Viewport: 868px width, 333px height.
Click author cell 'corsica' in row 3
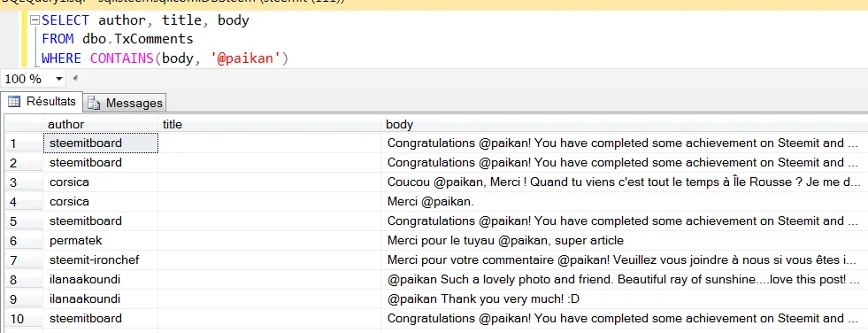[x=101, y=182]
